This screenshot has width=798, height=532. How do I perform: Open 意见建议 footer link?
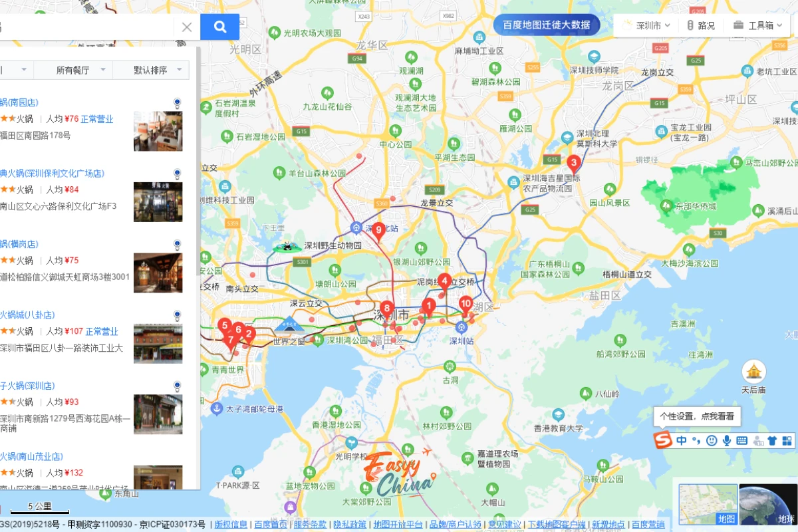pyautogui.click(x=504, y=525)
